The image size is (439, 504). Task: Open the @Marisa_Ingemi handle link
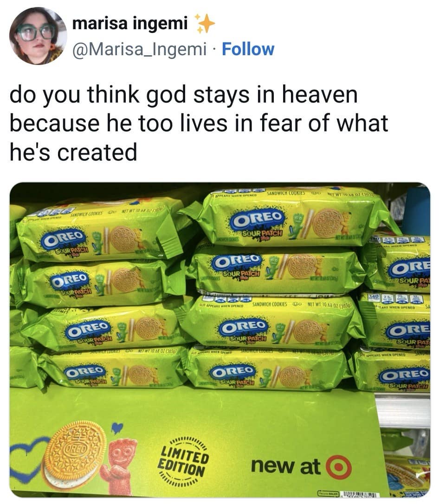[x=140, y=49]
